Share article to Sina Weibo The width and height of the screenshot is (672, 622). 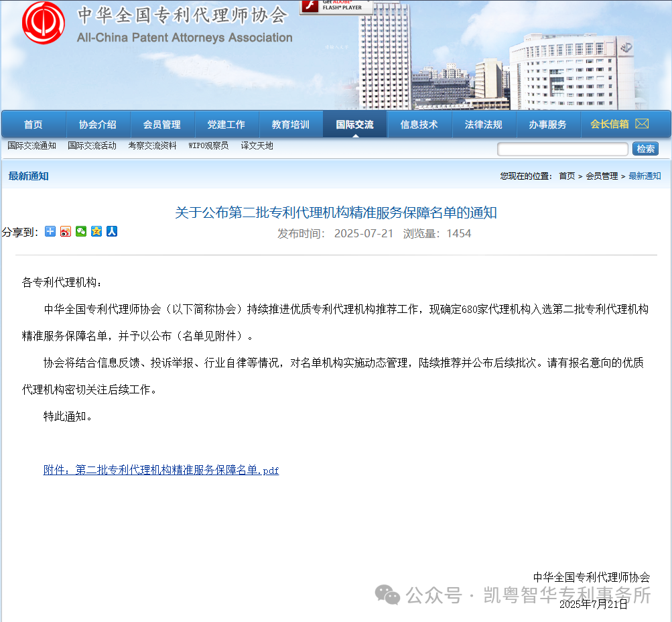coord(65,231)
